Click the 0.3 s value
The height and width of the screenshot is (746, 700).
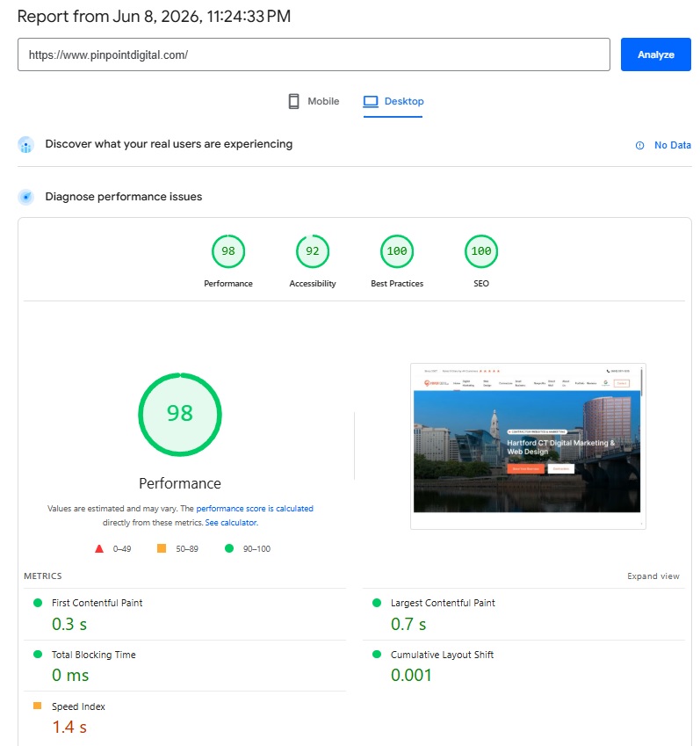[x=69, y=624]
